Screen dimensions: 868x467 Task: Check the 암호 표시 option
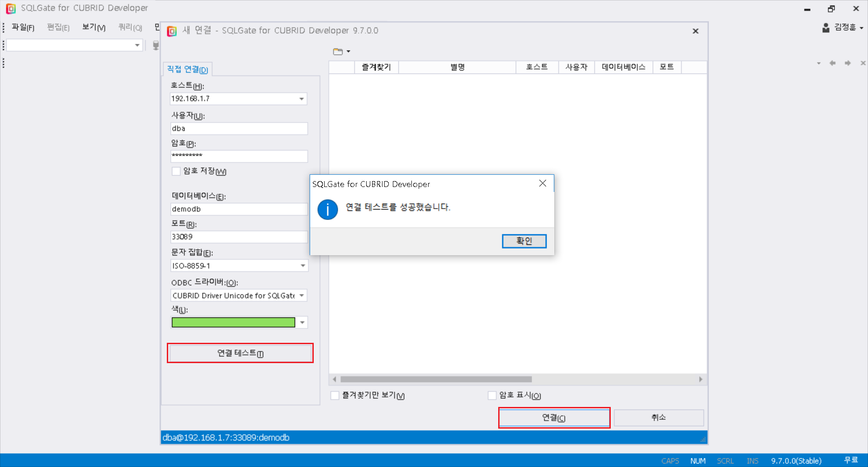pyautogui.click(x=492, y=396)
